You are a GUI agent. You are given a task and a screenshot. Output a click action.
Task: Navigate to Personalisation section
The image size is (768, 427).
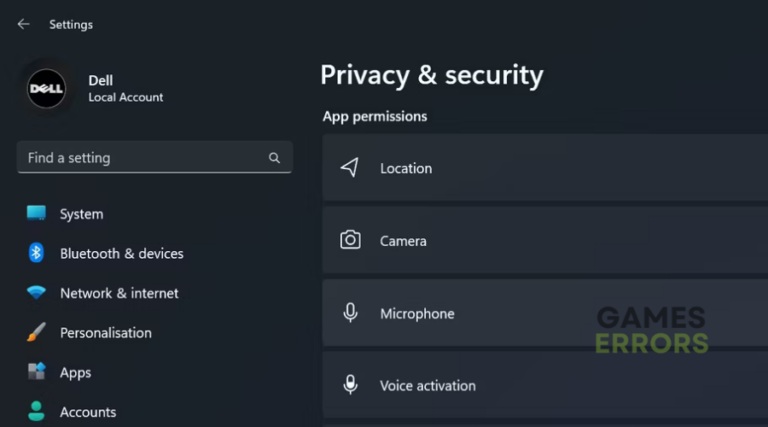click(x=106, y=333)
